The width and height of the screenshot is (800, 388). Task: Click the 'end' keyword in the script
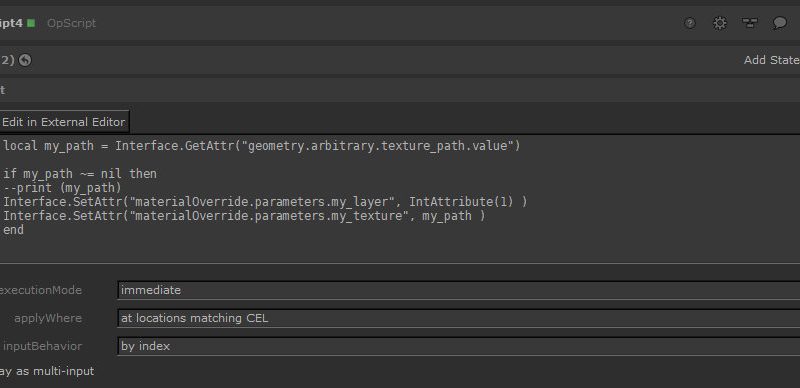(x=13, y=230)
